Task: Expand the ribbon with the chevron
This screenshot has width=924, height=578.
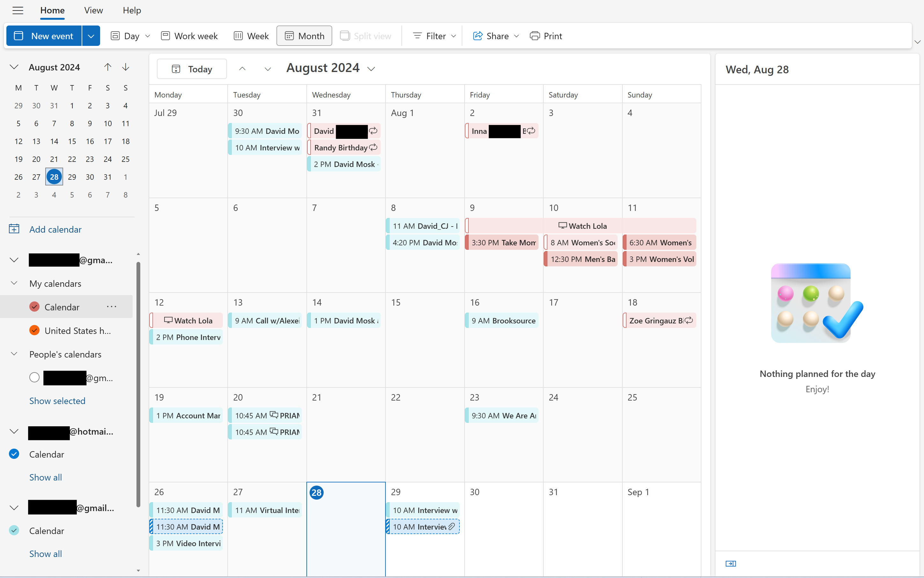Action: coord(918,42)
